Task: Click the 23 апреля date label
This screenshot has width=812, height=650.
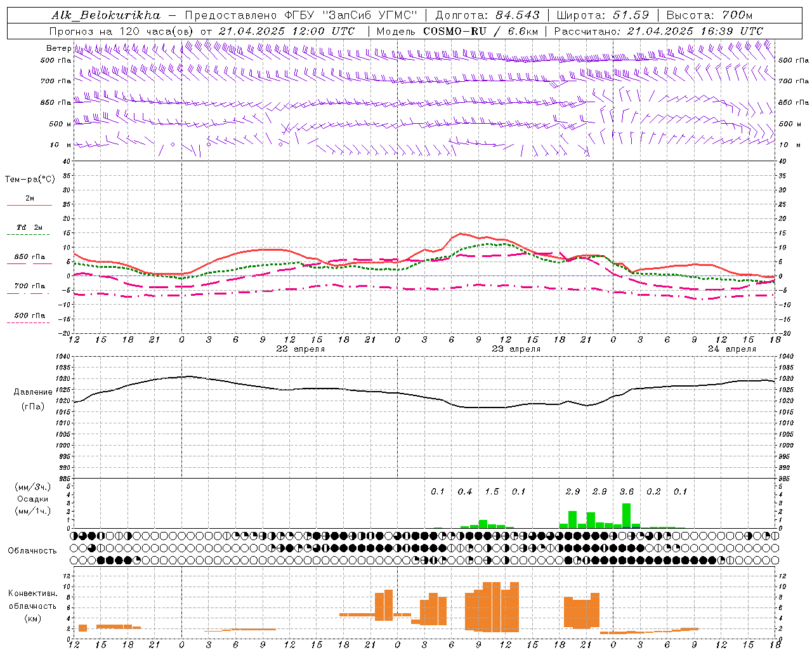Action: 516,349
